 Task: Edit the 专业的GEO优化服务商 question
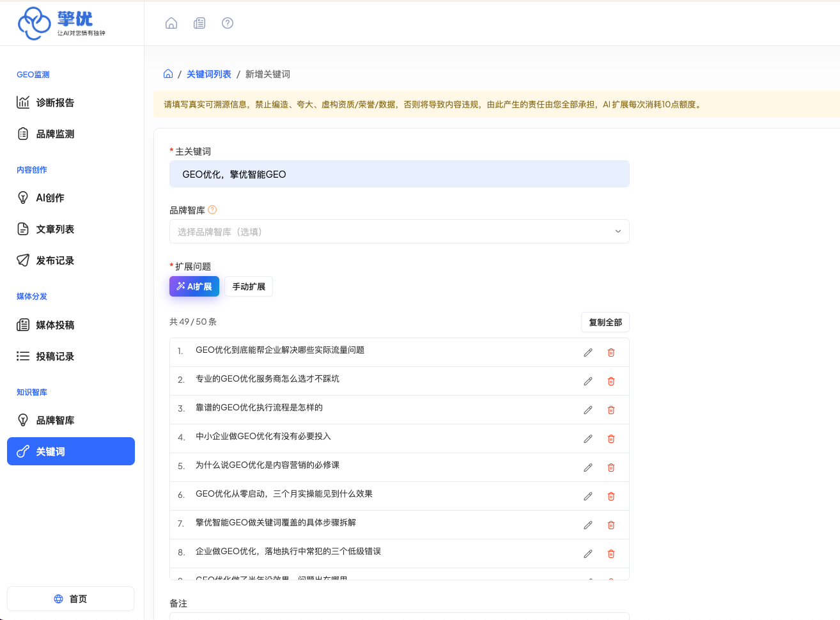point(588,381)
